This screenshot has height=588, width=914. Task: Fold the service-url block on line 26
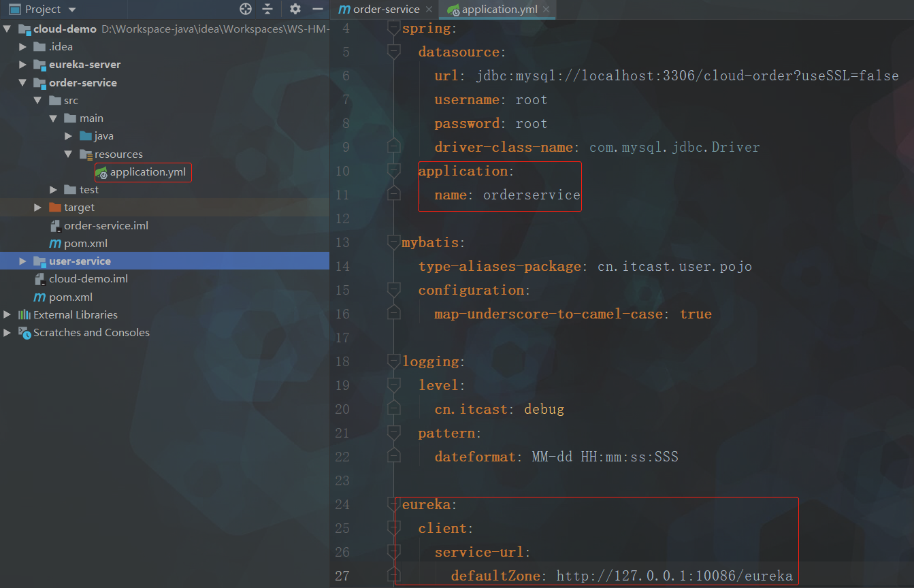point(393,552)
